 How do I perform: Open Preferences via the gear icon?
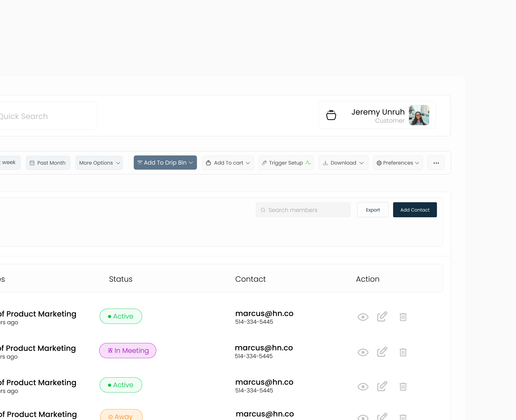coord(379,163)
